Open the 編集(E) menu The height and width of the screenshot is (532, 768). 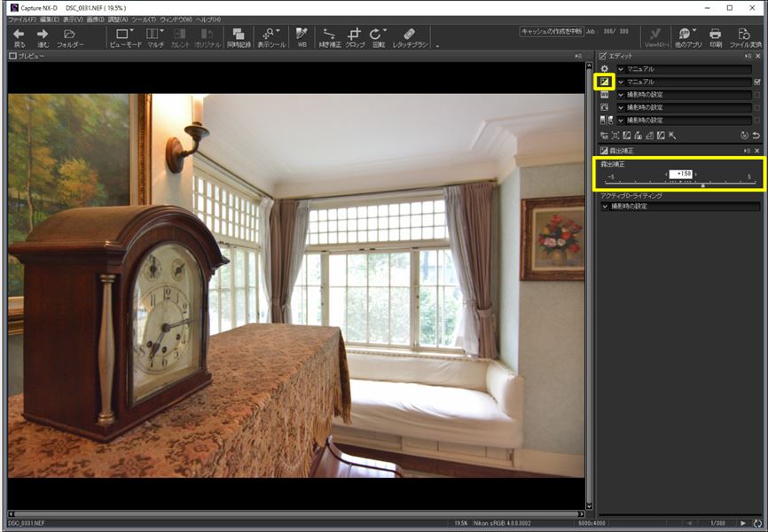pos(49,20)
